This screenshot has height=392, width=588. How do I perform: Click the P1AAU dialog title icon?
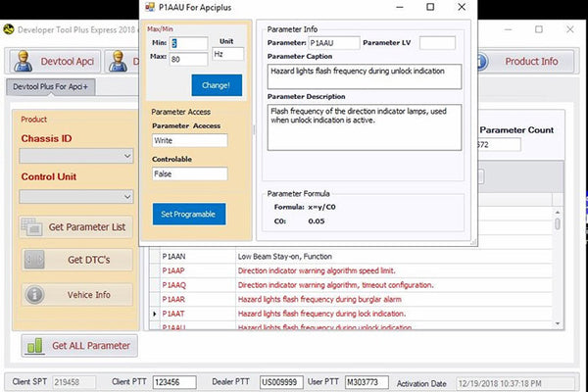153,7
